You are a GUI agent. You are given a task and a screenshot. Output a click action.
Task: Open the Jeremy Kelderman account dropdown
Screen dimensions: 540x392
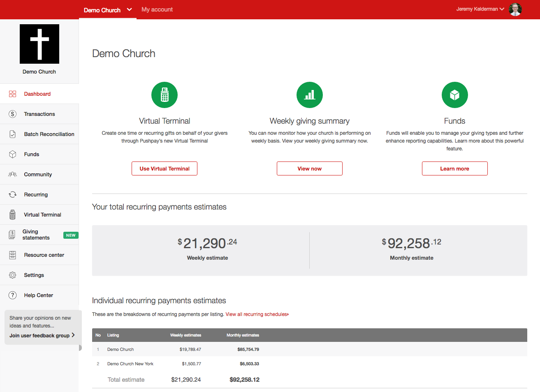point(480,9)
